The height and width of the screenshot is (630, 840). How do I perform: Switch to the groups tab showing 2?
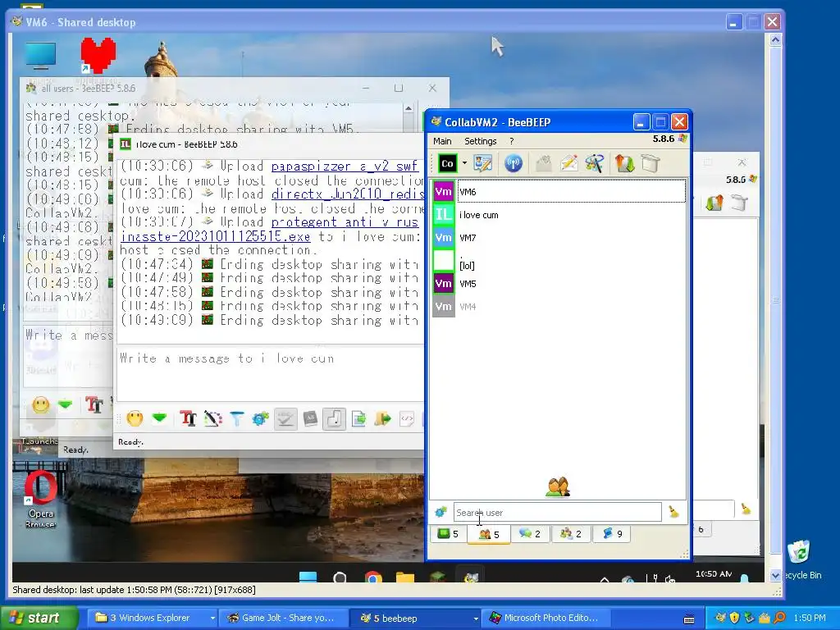pyautogui.click(x=571, y=533)
